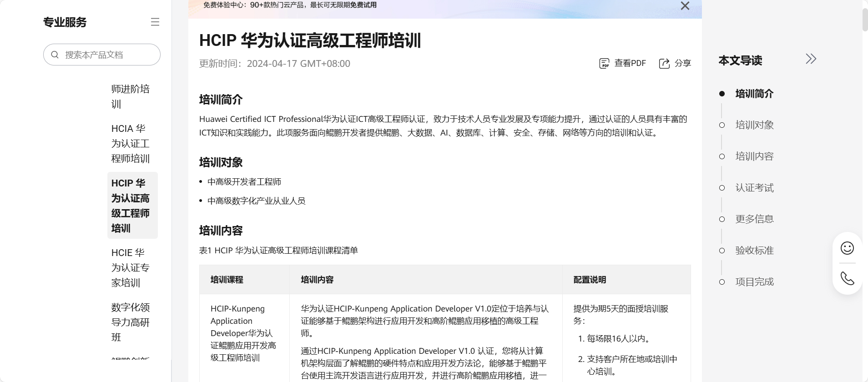868x382 pixels.
Task: Close the free trial banner
Action: tap(685, 5)
